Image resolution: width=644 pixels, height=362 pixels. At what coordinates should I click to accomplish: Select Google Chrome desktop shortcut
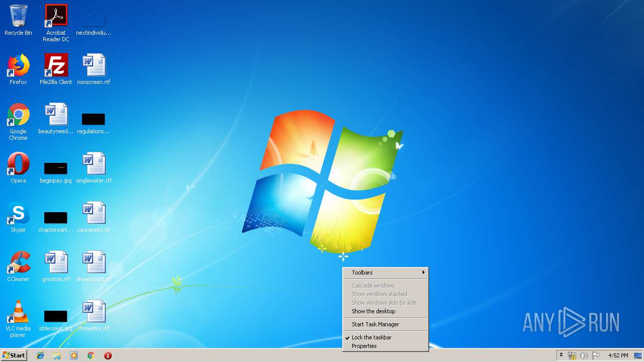pos(18,122)
